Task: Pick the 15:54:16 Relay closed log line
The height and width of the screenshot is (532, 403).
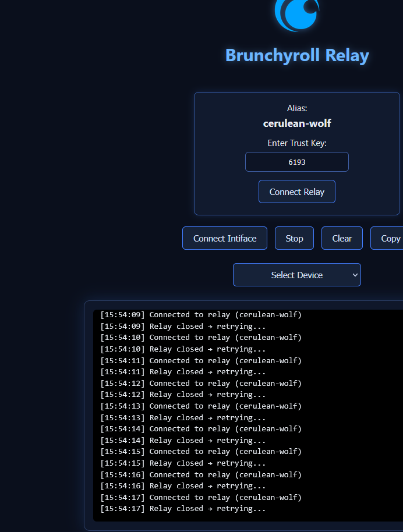Action: [183, 486]
